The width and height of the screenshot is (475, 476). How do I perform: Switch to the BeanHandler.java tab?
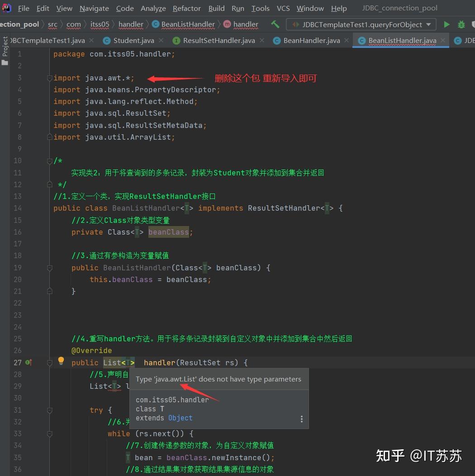312,40
